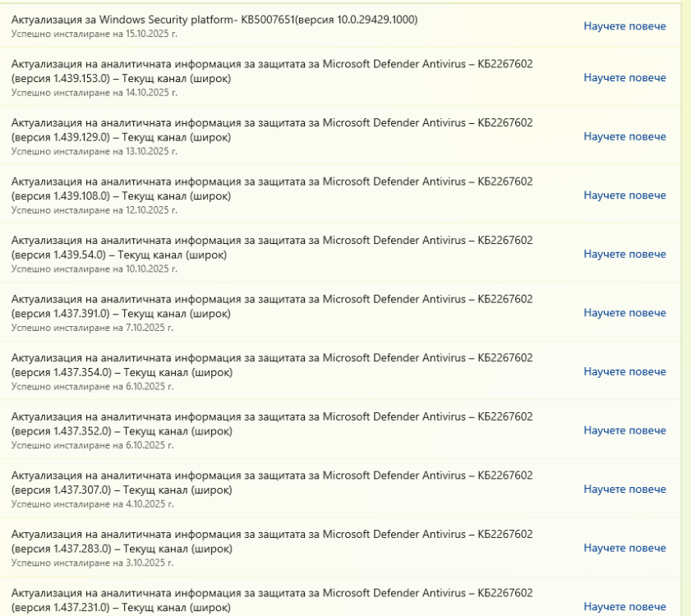
Task: Select the Windows Security platform KB5007651 update title
Action: coord(214,20)
